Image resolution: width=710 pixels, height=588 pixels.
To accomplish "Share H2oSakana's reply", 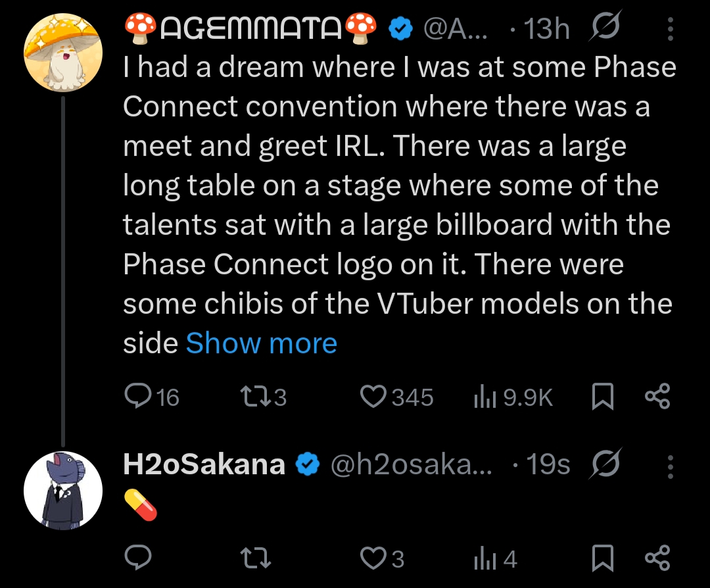I will click(657, 558).
